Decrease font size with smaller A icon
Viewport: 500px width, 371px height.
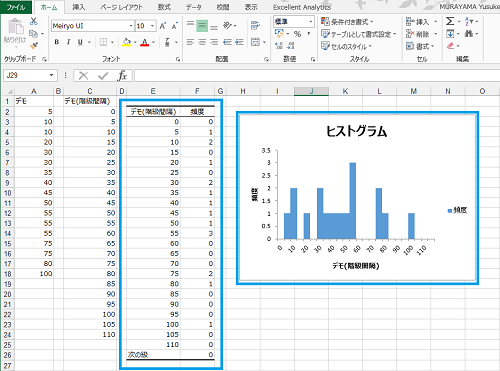(x=174, y=26)
